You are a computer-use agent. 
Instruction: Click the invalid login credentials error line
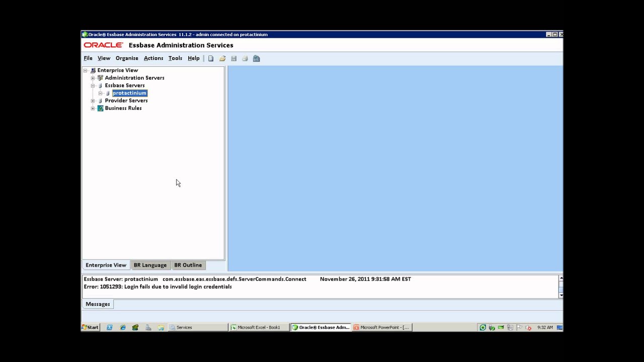click(157, 287)
